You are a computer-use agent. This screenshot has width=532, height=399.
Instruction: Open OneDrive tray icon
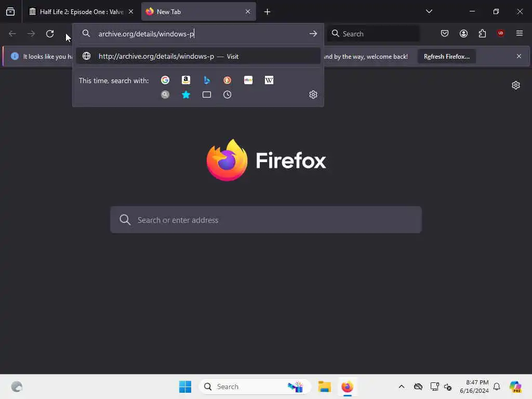(x=418, y=387)
